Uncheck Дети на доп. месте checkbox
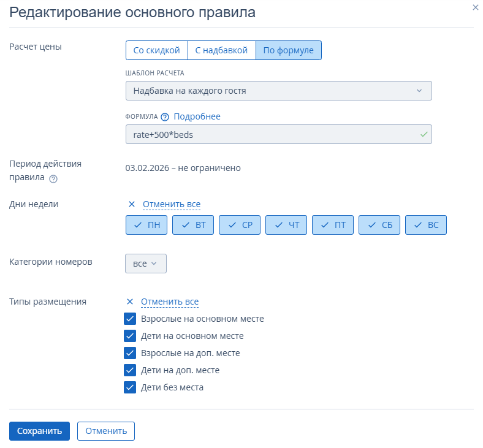The image size is (483, 448). (130, 370)
